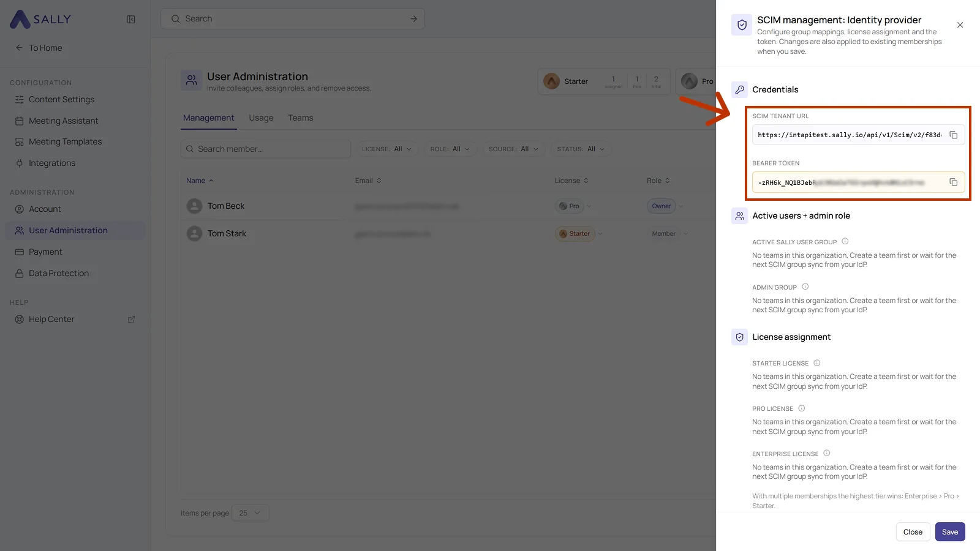Image resolution: width=980 pixels, height=551 pixels.
Task: Click the Tom Stark name cell
Action: pyautogui.click(x=227, y=233)
